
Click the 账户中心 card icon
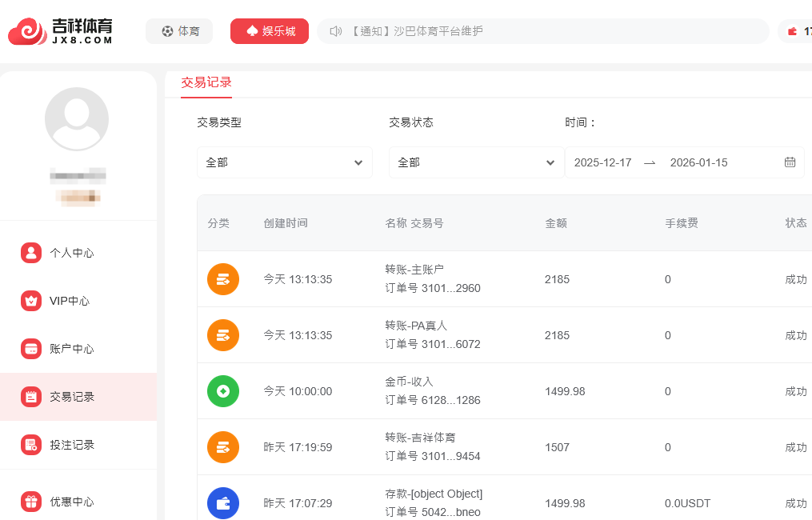31,349
